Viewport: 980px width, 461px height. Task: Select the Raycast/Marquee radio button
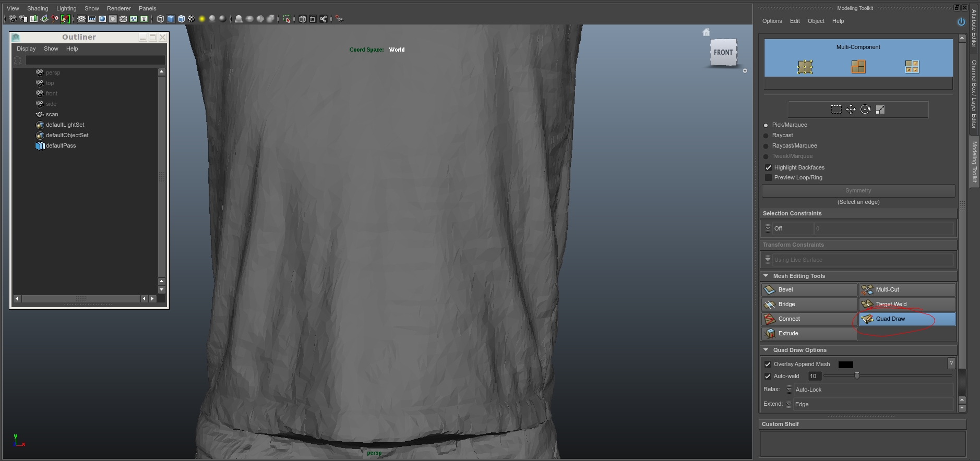766,146
